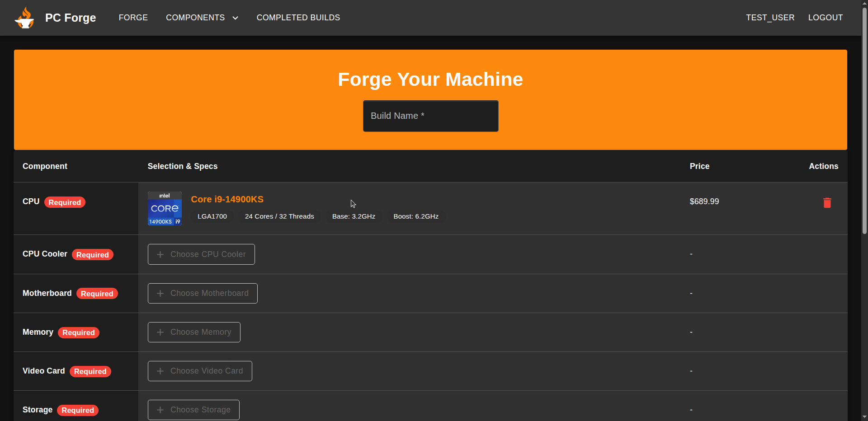The height and width of the screenshot is (421, 868).
Task: Open the Forge nav item
Action: point(133,18)
